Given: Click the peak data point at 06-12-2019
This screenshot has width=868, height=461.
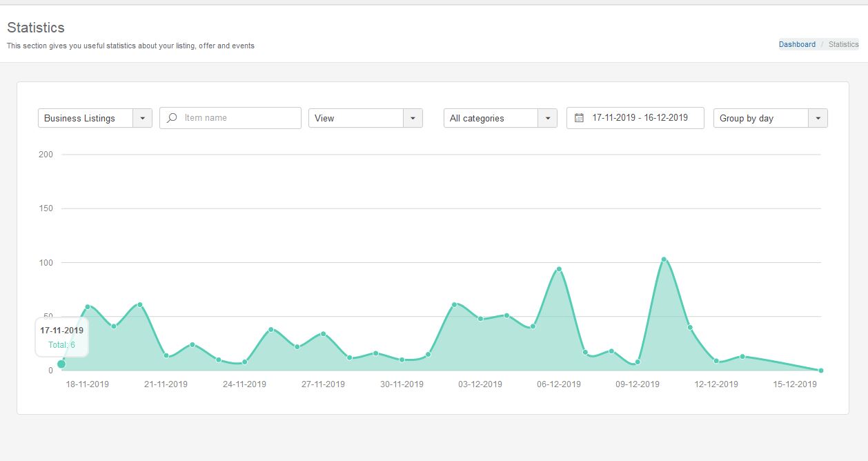Looking at the screenshot, I should click(x=559, y=269).
